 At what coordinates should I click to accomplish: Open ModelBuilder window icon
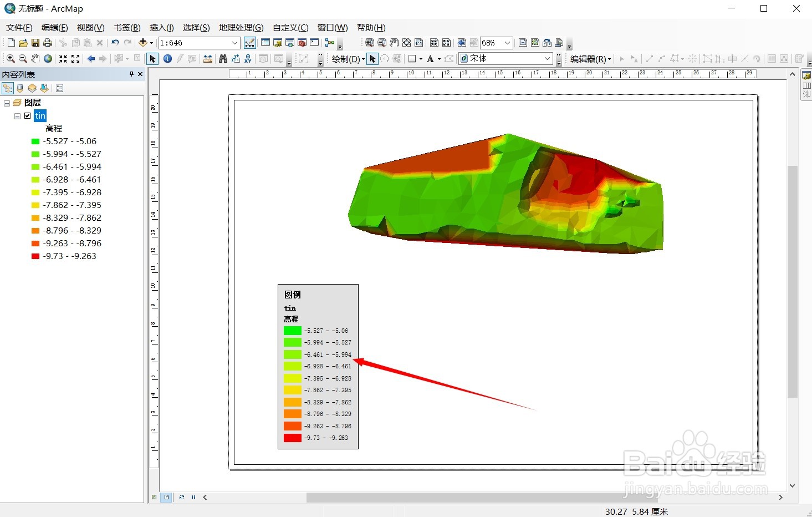coord(329,43)
